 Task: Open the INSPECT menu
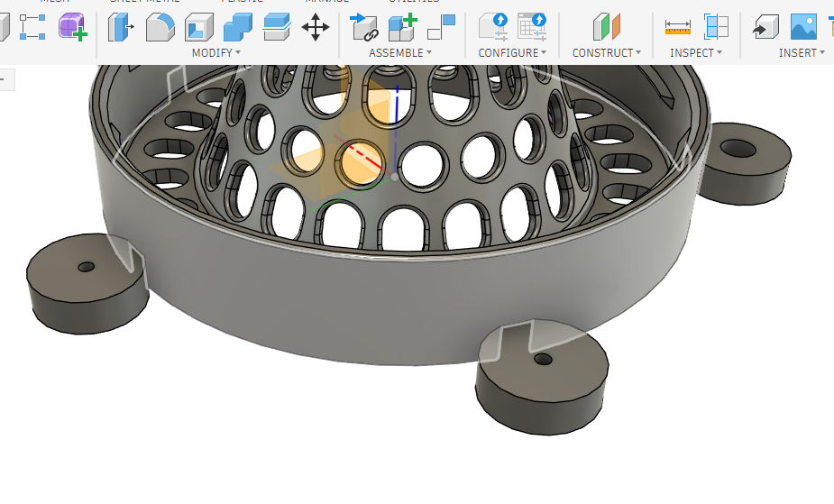696,53
